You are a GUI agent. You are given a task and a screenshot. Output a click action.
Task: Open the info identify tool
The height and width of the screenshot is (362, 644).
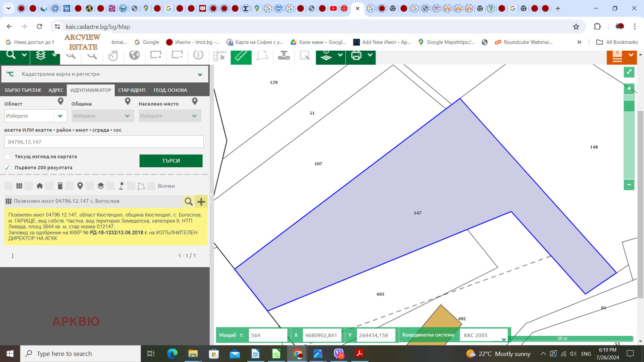coord(198,55)
